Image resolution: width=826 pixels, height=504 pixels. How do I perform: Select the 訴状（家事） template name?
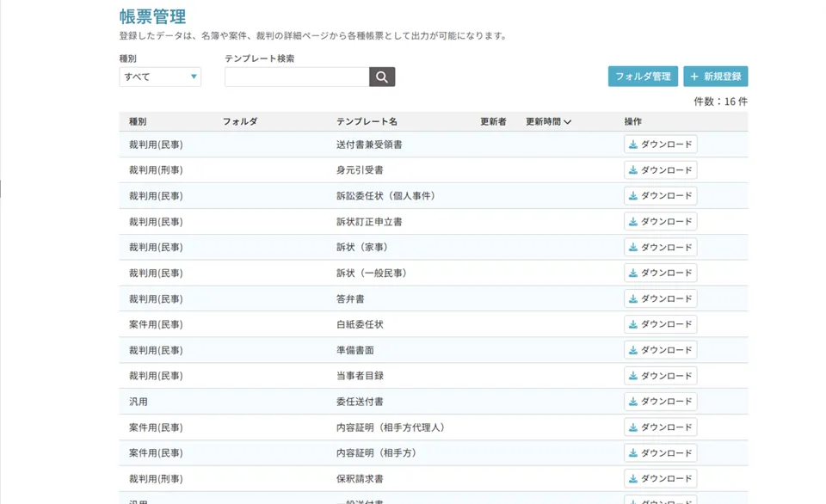363,247
